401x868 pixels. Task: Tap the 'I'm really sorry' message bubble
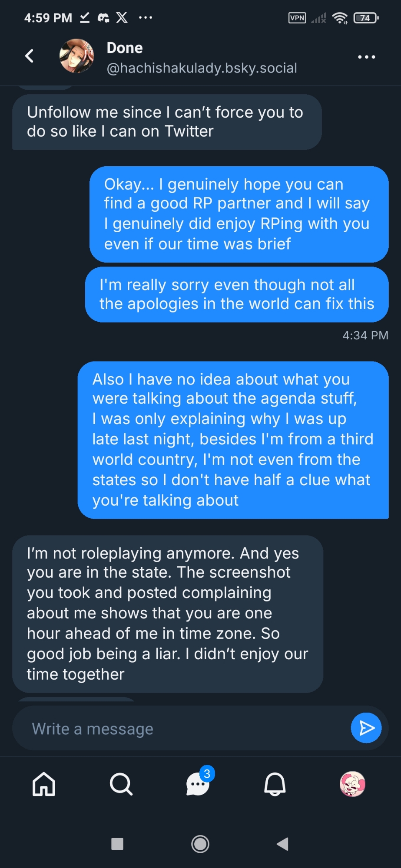click(237, 294)
